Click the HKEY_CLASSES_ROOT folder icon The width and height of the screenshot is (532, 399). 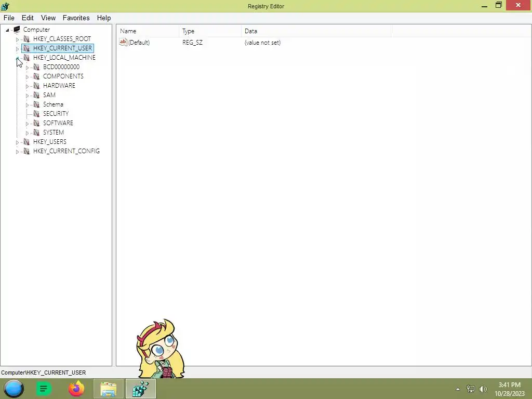(x=26, y=39)
